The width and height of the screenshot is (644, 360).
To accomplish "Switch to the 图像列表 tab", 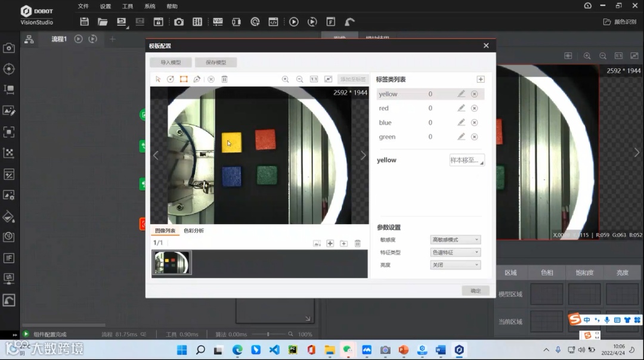I will click(165, 231).
